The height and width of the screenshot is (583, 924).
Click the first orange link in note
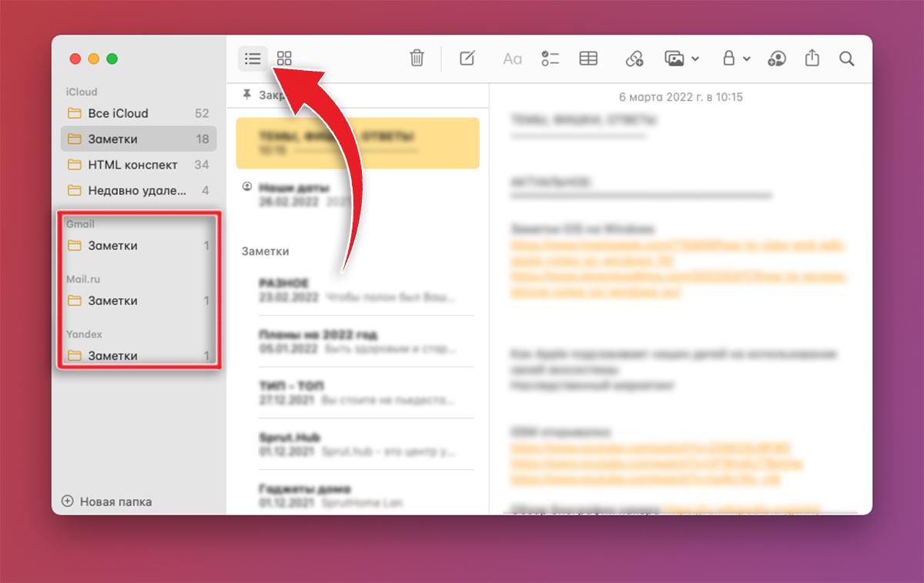[x=678, y=252]
